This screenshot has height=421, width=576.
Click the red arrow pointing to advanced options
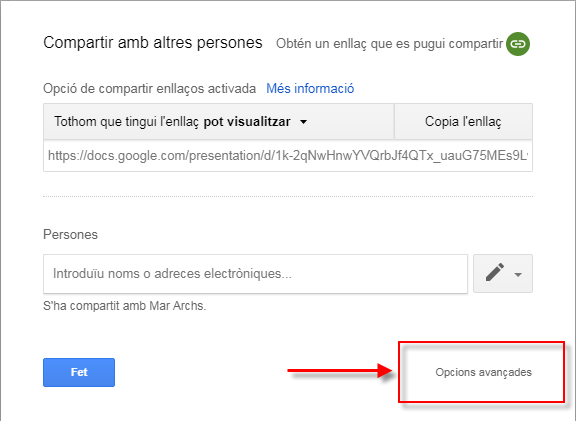pos(340,370)
